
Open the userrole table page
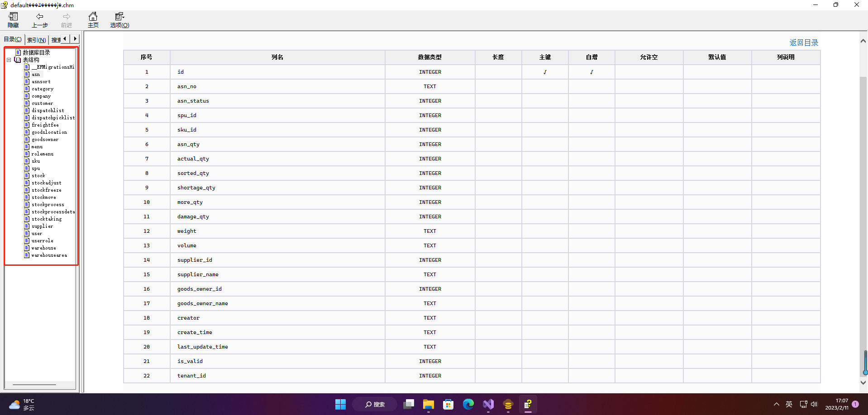43,241
